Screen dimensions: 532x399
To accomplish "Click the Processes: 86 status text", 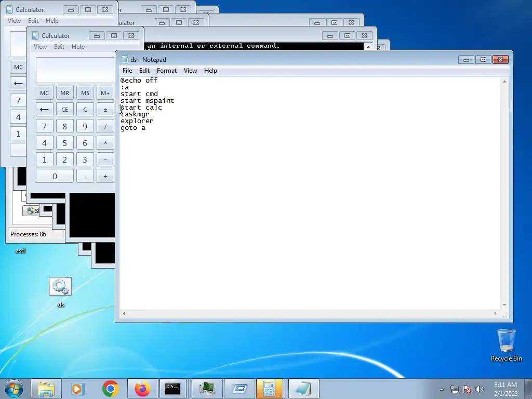I will 28,234.
